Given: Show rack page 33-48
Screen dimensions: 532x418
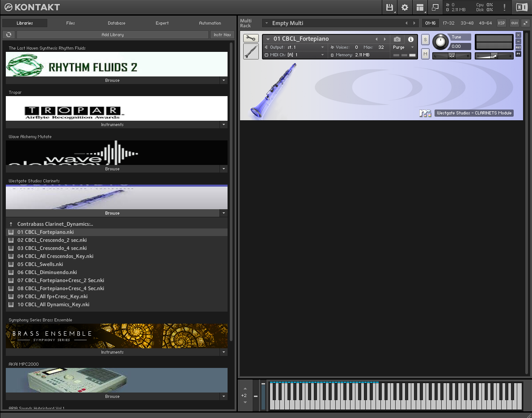Looking at the screenshot, I should 467,23.
